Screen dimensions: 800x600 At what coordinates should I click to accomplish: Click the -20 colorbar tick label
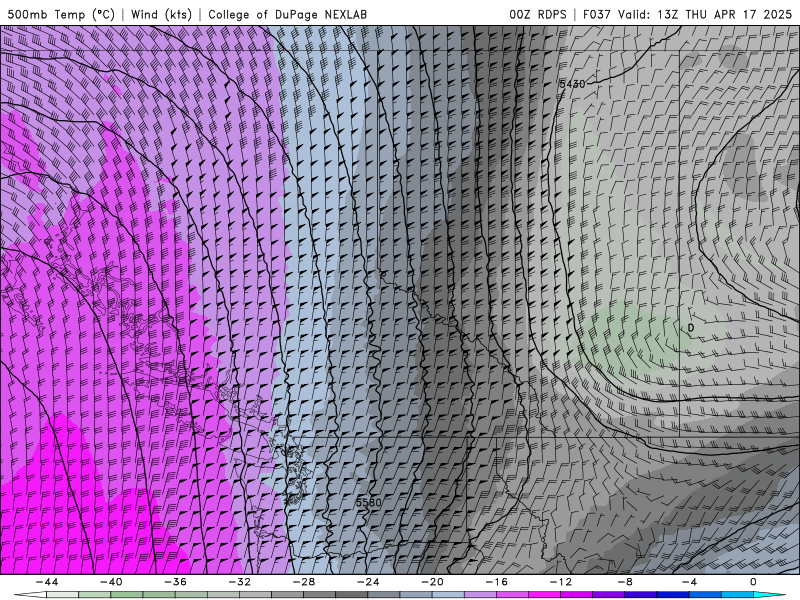coord(433,582)
